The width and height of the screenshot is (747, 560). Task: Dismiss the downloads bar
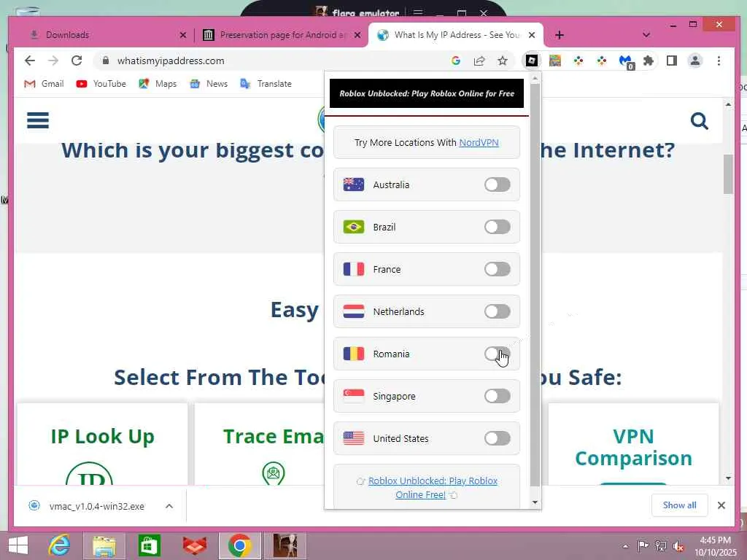click(x=721, y=505)
